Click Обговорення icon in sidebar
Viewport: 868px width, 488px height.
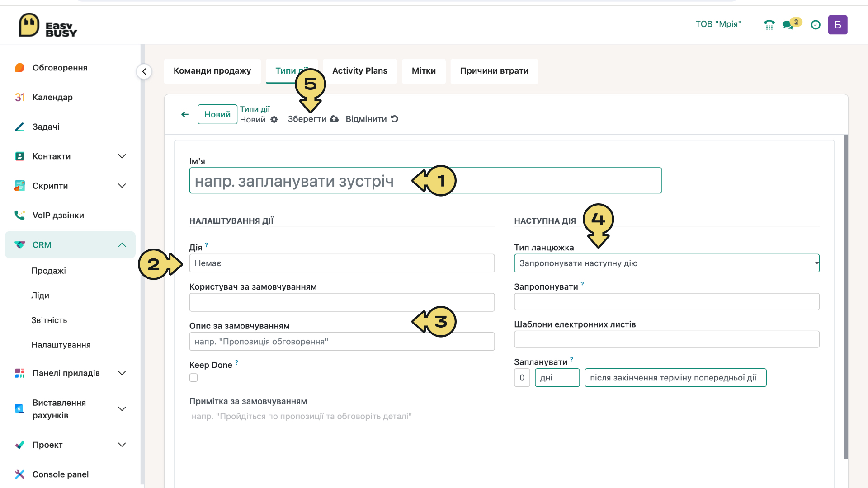pos(20,68)
